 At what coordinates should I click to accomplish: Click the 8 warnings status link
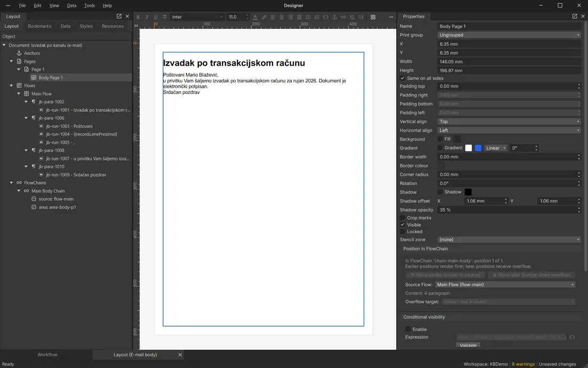click(523, 364)
